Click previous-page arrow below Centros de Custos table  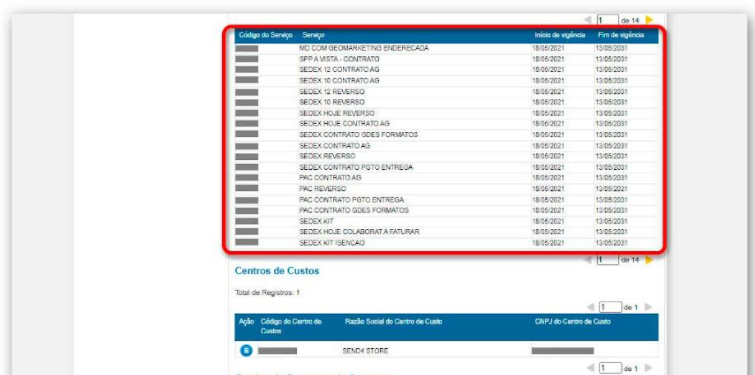tap(590, 368)
